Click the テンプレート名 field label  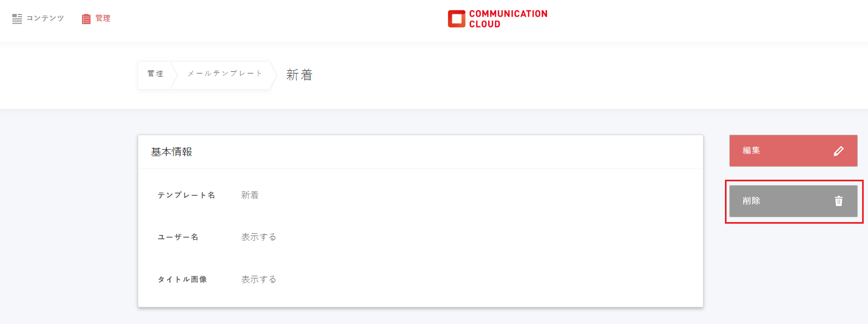(x=186, y=195)
